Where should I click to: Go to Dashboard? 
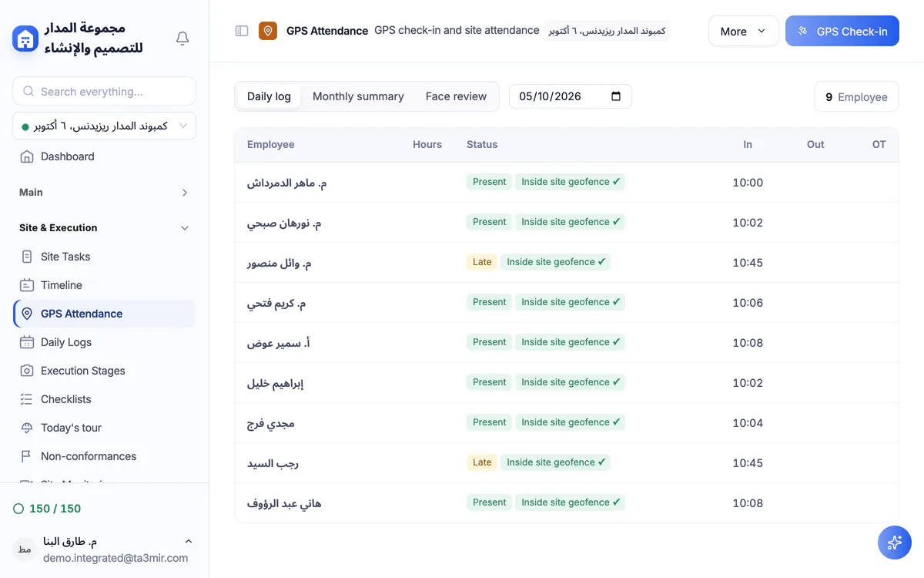pyautogui.click(x=104, y=156)
